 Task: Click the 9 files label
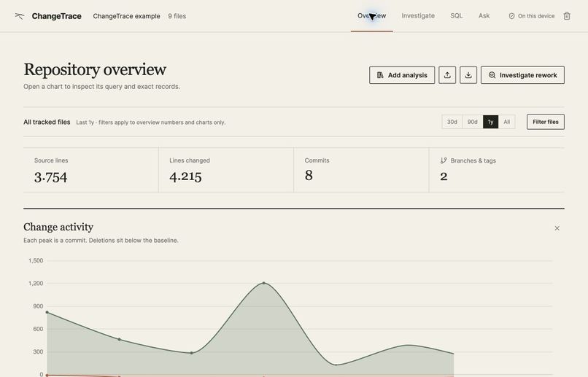click(x=177, y=16)
